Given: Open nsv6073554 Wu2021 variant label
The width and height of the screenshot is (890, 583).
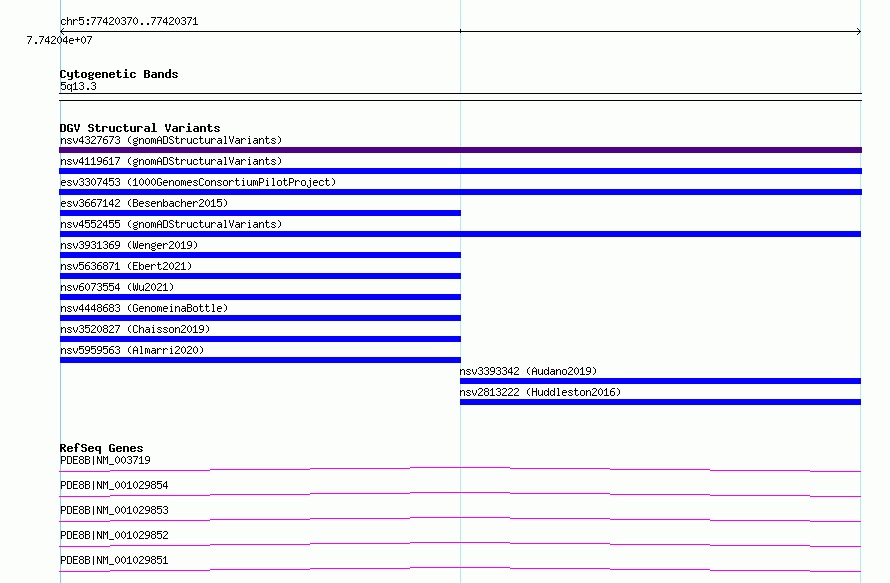Looking at the screenshot, I should 117,287.
